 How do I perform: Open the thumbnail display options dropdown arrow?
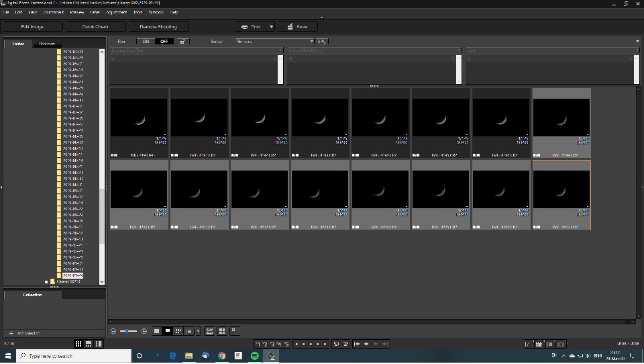(x=198, y=331)
